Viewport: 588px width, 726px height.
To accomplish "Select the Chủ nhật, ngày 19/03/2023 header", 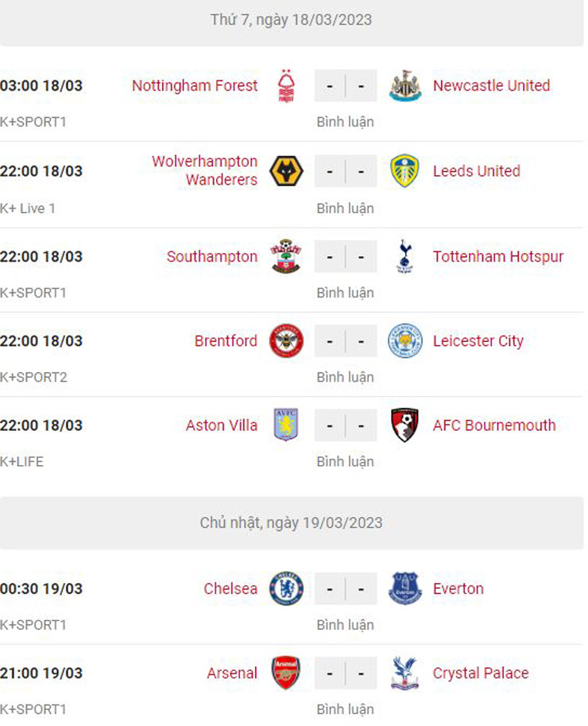I will pos(292,522).
